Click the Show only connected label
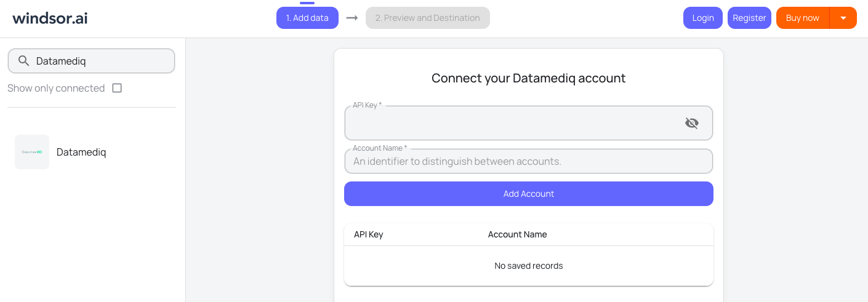This screenshot has height=302, width=868. coord(56,88)
